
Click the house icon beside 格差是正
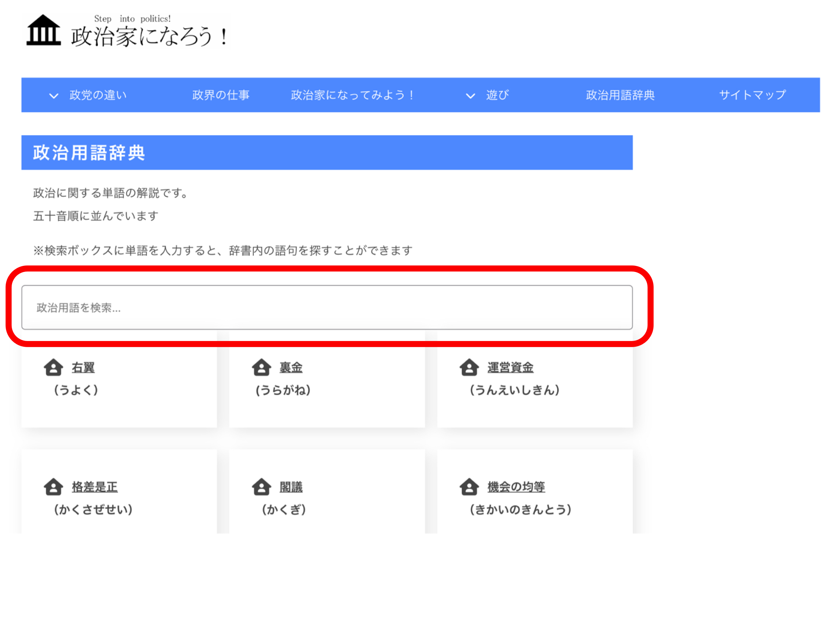(53, 487)
